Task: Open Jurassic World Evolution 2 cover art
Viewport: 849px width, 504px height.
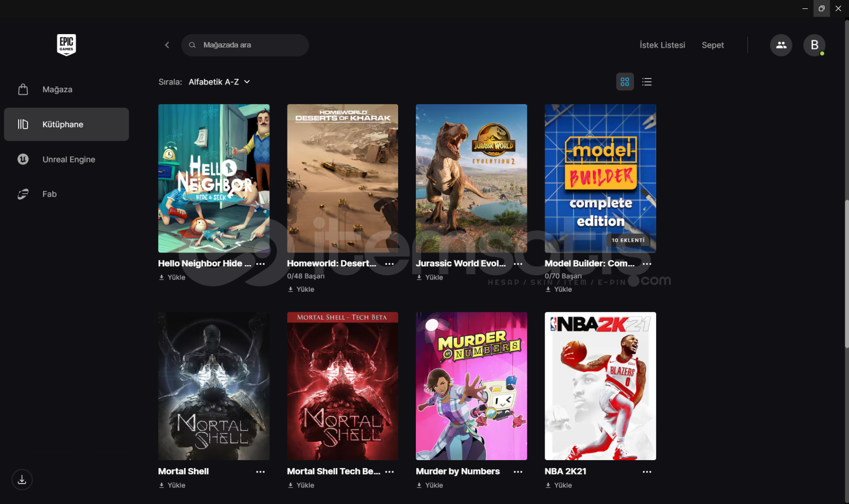Action: click(x=471, y=178)
